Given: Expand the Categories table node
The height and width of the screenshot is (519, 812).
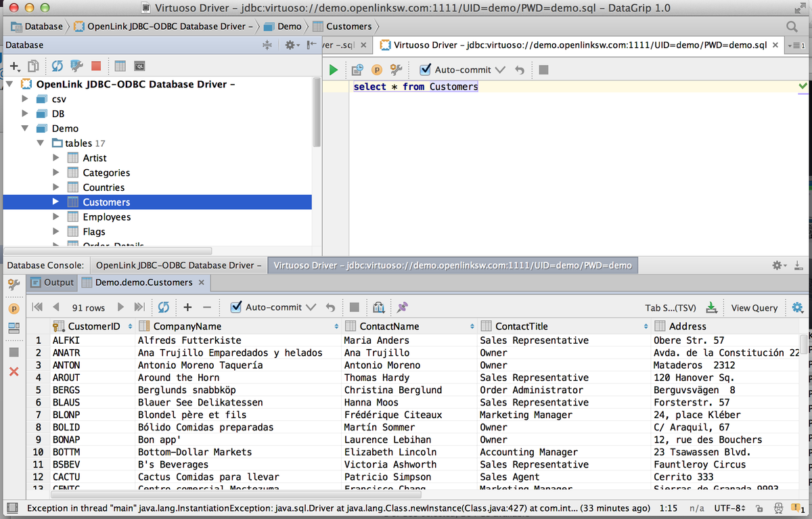Looking at the screenshot, I should pyautogui.click(x=56, y=173).
